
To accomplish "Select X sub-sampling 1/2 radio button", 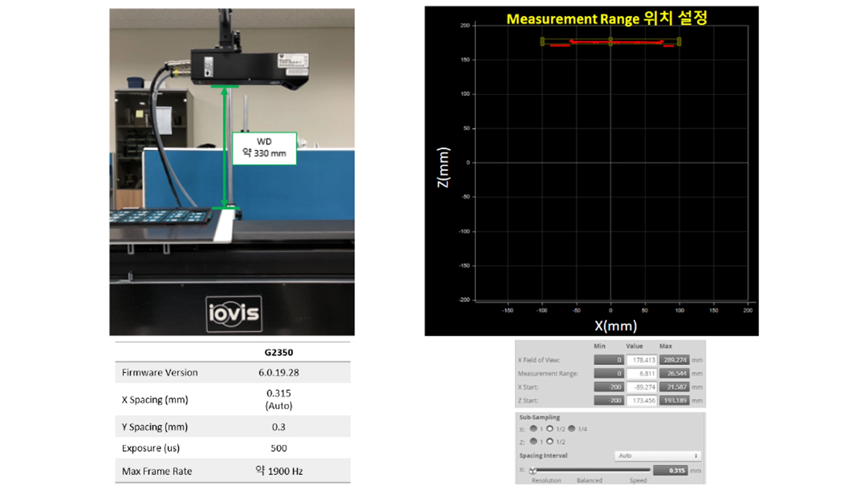I will coord(550,428).
